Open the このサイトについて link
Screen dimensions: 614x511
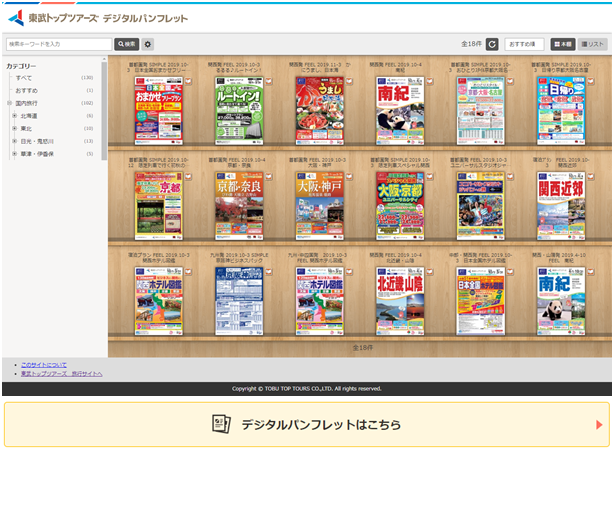pyautogui.click(x=44, y=365)
